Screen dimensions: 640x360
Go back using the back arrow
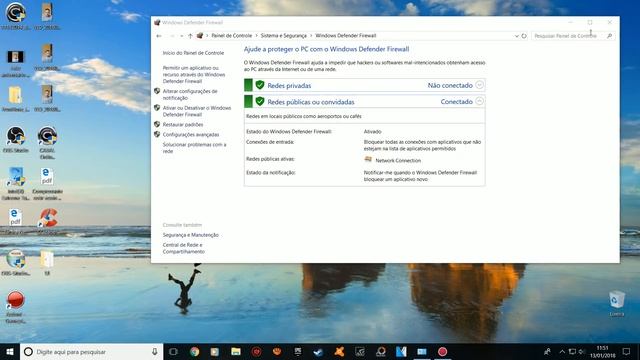click(x=159, y=36)
